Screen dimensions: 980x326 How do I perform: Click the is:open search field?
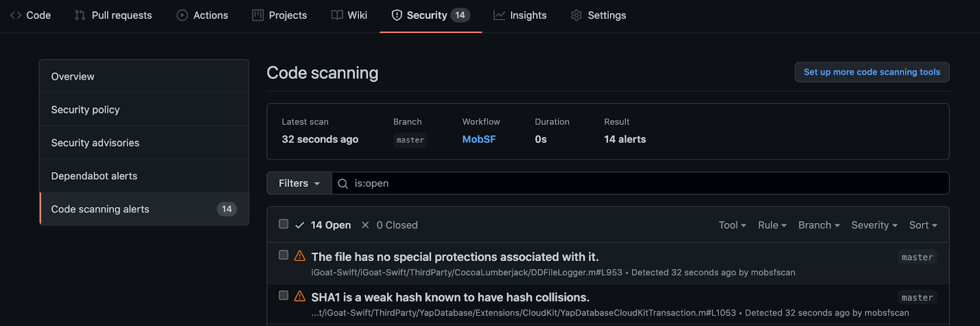click(x=640, y=183)
